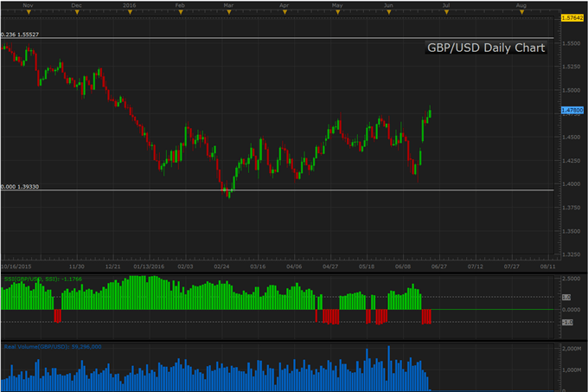Select the '0.000 1.39330' Fibonacci level label
This screenshot has width=588, height=392.
20,186
